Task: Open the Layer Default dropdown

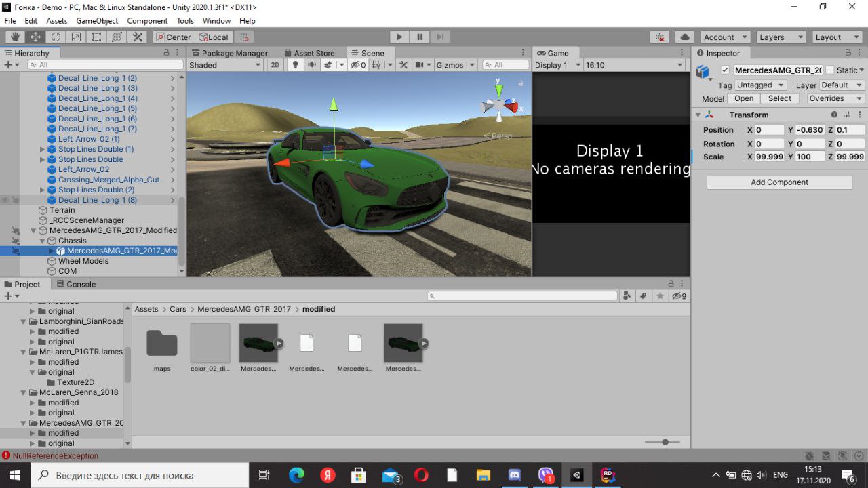Action: click(841, 85)
